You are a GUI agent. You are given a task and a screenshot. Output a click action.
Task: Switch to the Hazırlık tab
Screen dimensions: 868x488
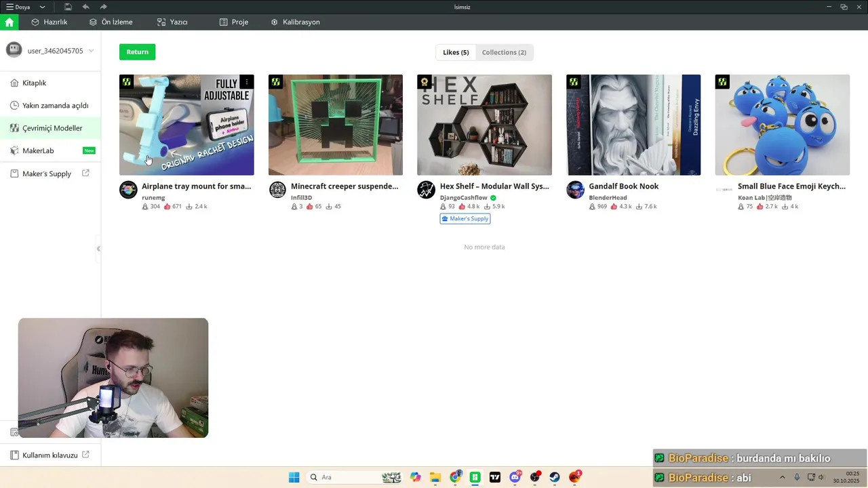[x=49, y=22]
